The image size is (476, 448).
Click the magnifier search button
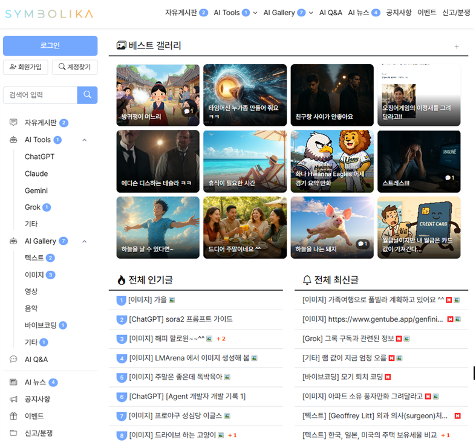click(87, 95)
